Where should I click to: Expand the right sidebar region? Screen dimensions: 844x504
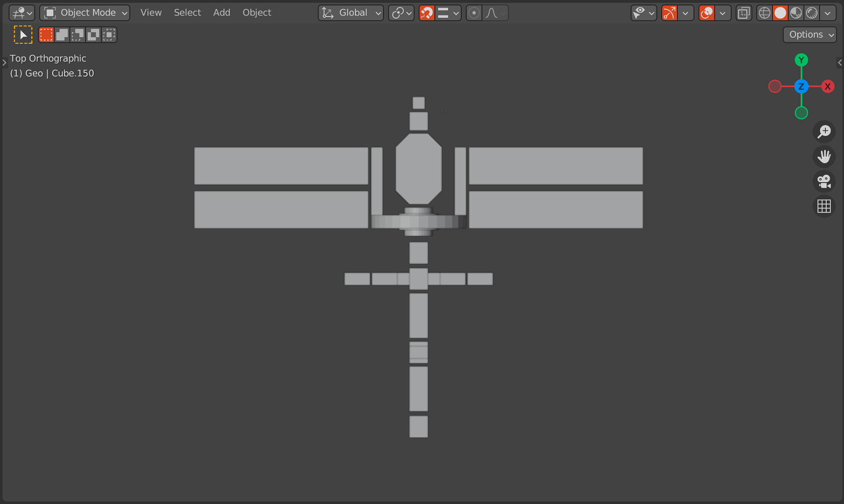(840, 62)
